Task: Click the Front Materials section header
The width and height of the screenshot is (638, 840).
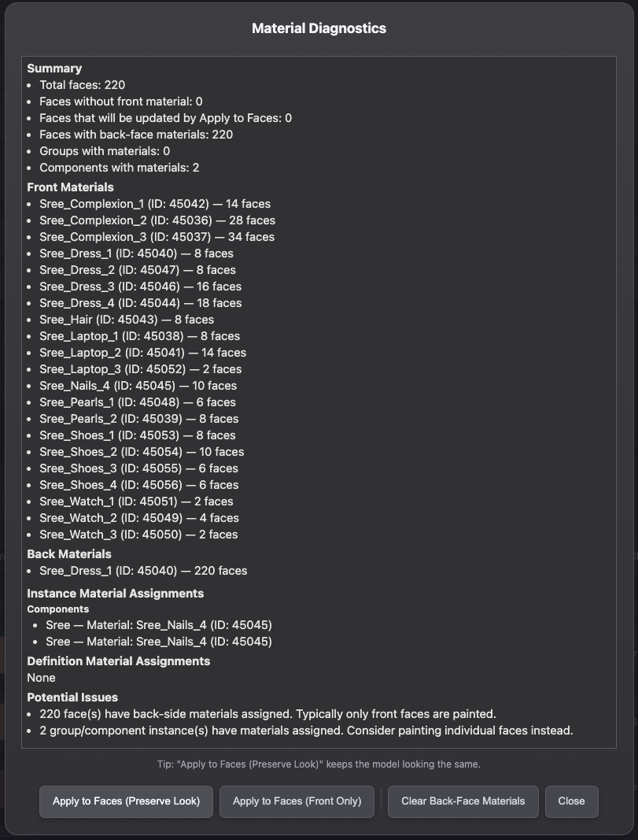Action: 70,187
